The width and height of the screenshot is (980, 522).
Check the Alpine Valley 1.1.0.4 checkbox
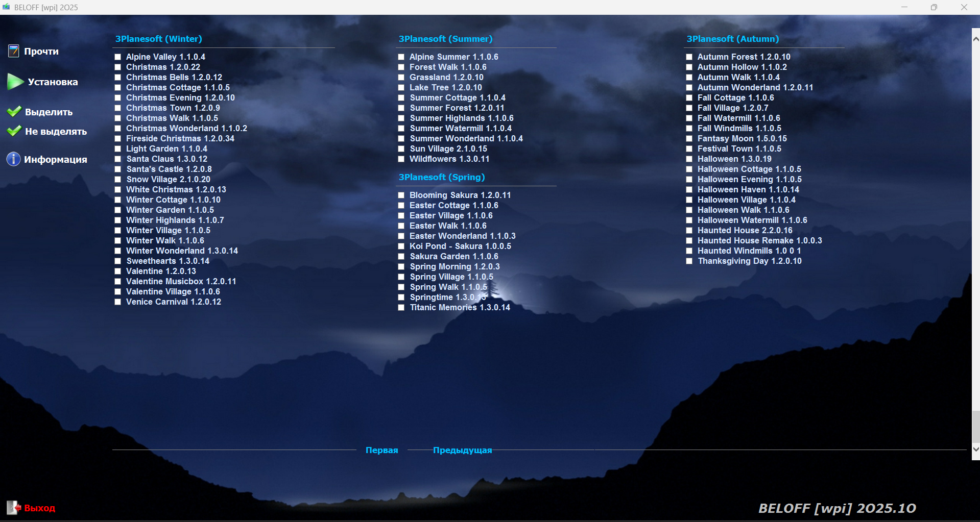(118, 57)
